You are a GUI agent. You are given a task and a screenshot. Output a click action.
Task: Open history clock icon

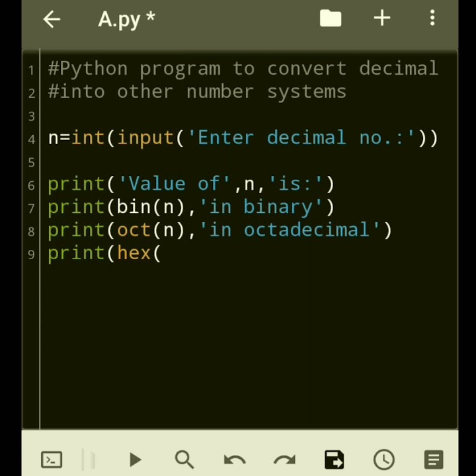(383, 459)
